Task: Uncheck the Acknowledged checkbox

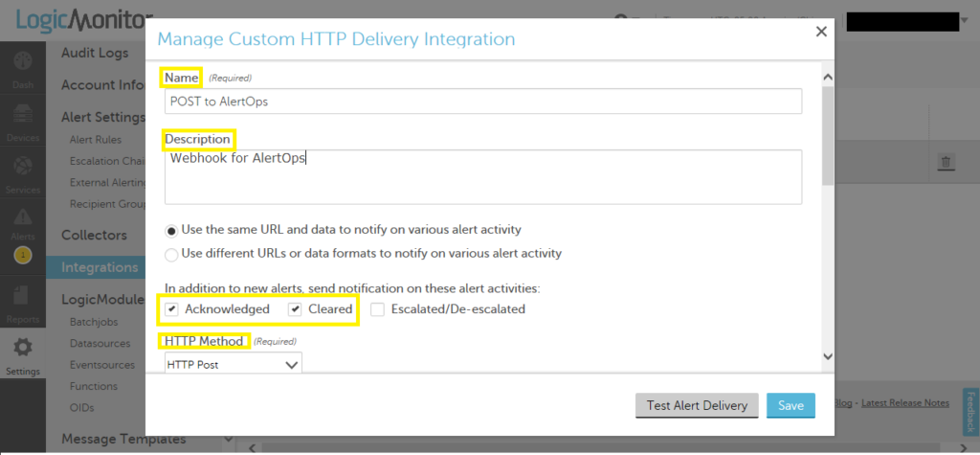Action: (171, 309)
